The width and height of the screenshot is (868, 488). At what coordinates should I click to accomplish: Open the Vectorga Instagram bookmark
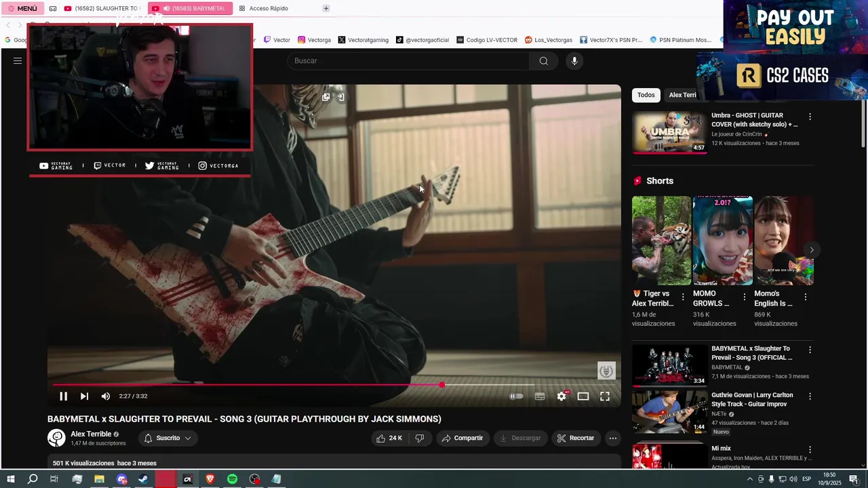315,40
